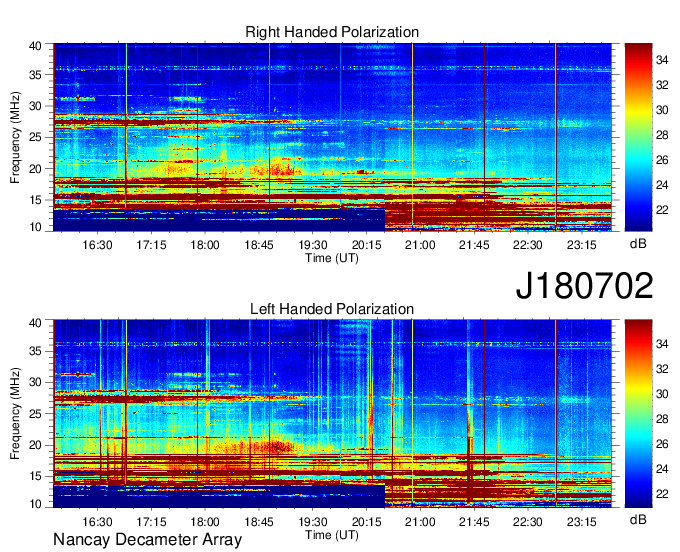
Task: Click the 22 dB label on Left Handed colorbar
Action: pos(662,494)
